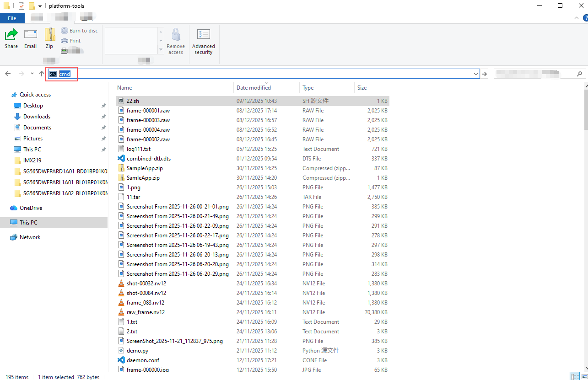Open Downloads in Quick access

pos(37,117)
